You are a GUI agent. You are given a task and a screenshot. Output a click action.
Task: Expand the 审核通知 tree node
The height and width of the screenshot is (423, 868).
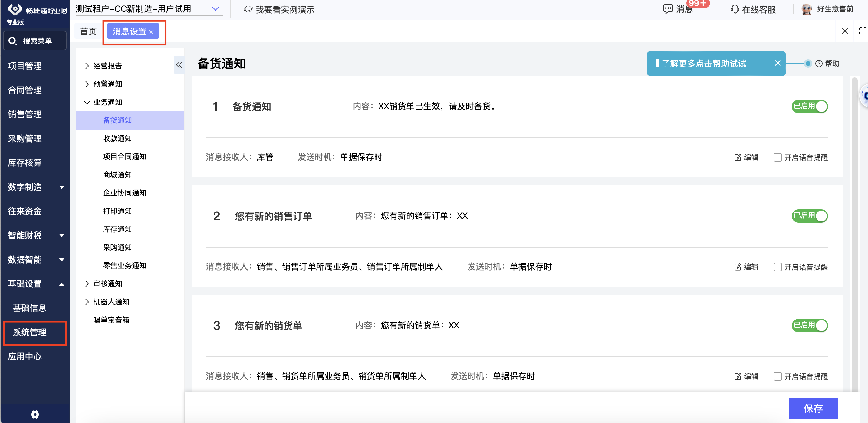pos(87,284)
